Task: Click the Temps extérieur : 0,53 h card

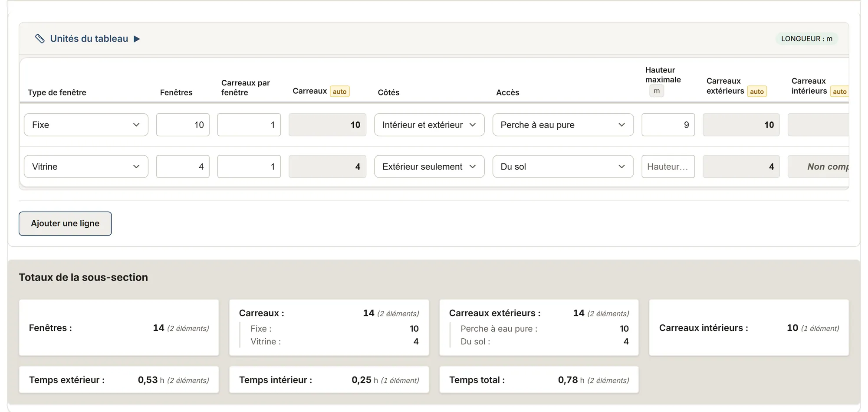Action: [119, 380]
